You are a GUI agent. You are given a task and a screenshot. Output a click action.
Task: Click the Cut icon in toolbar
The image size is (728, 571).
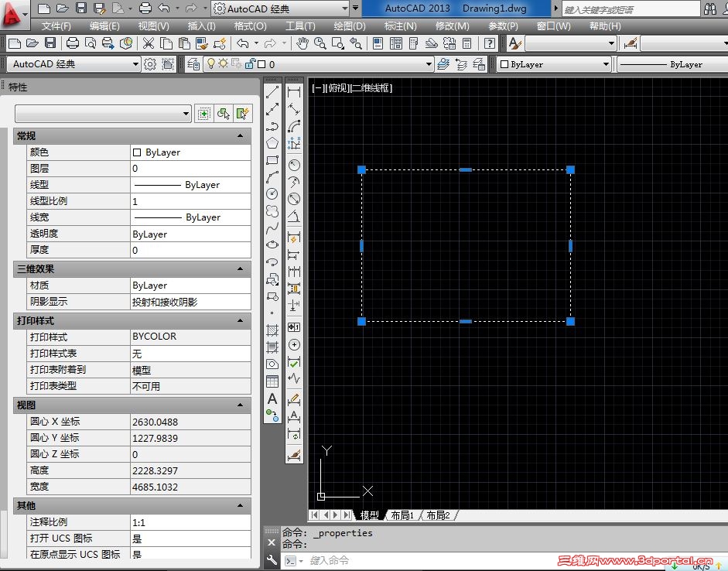[148, 43]
